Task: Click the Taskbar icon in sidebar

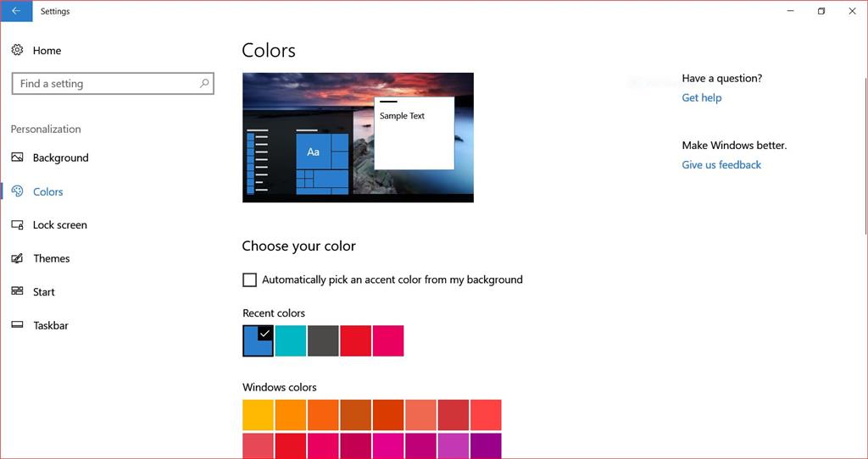Action: (x=17, y=324)
